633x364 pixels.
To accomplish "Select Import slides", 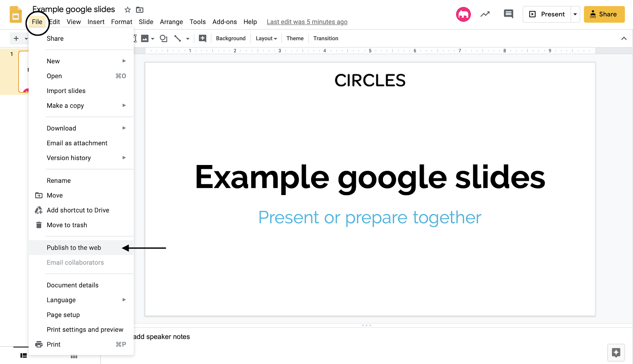I will pyautogui.click(x=81, y=91).
